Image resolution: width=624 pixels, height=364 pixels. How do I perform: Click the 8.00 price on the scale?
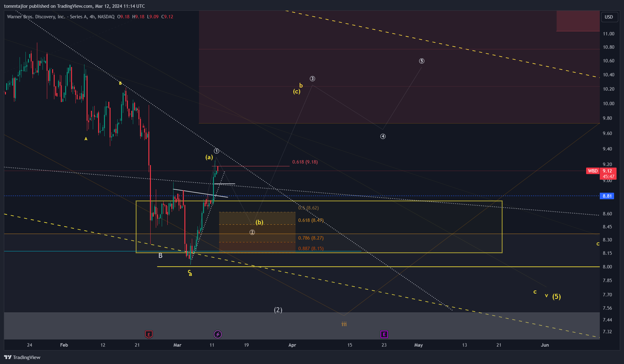(x=608, y=267)
